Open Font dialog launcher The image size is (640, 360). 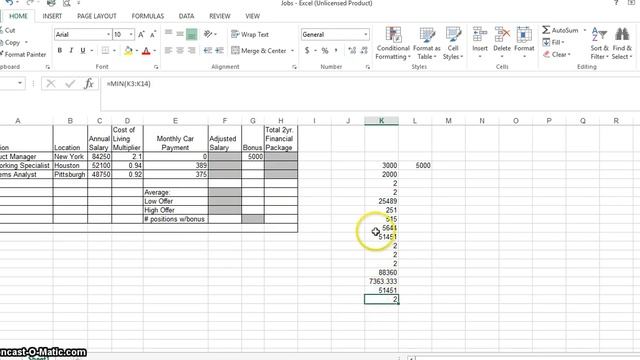click(x=156, y=67)
